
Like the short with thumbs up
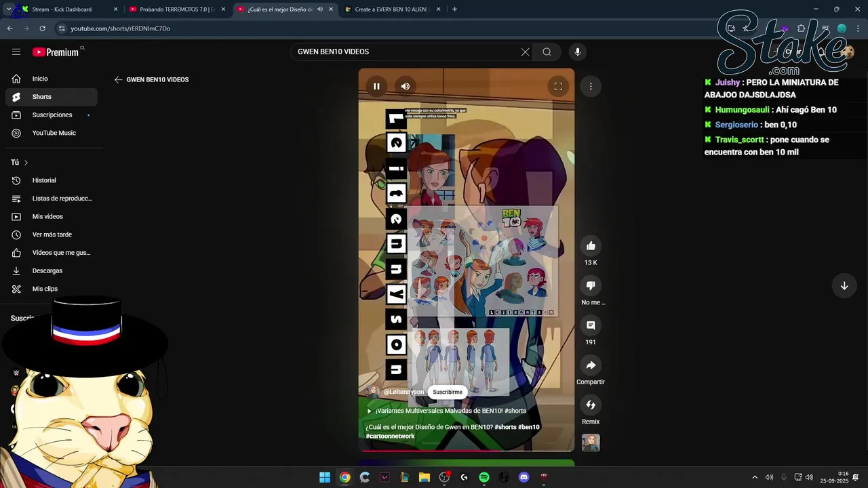pyautogui.click(x=591, y=245)
